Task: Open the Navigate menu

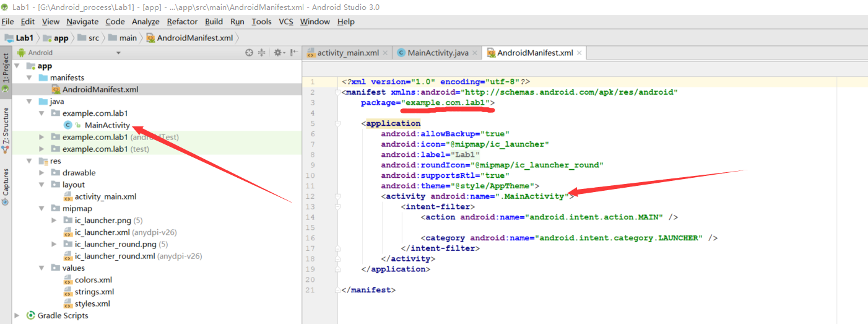Action: (x=82, y=22)
